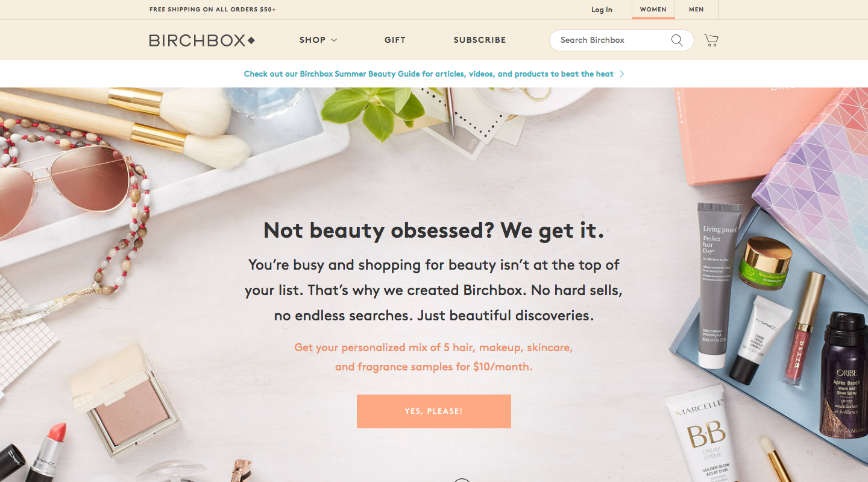Image resolution: width=868 pixels, height=482 pixels.
Task: Click the YES, PLEASE! button
Action: (434, 411)
